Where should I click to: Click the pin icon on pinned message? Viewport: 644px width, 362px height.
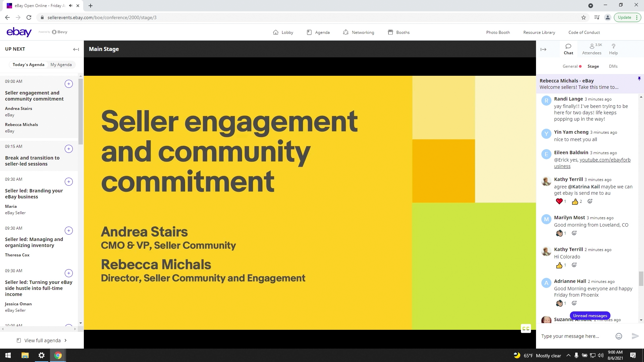coord(639,79)
